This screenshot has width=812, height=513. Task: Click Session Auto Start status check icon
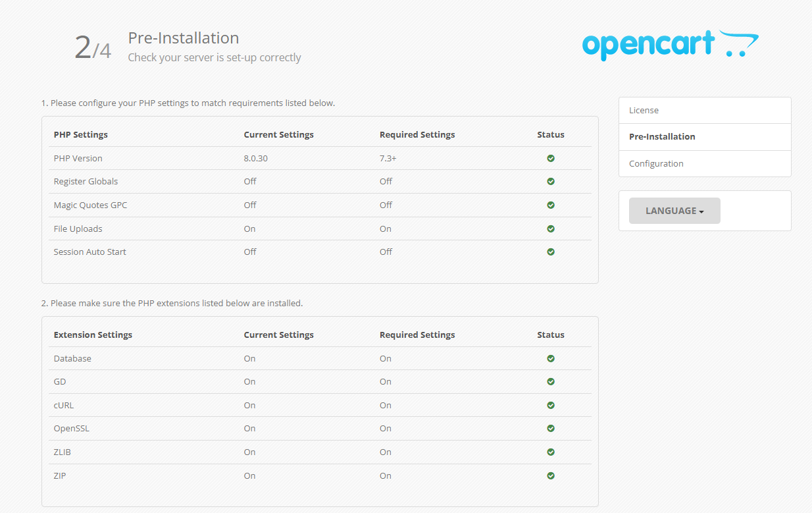[x=551, y=252]
